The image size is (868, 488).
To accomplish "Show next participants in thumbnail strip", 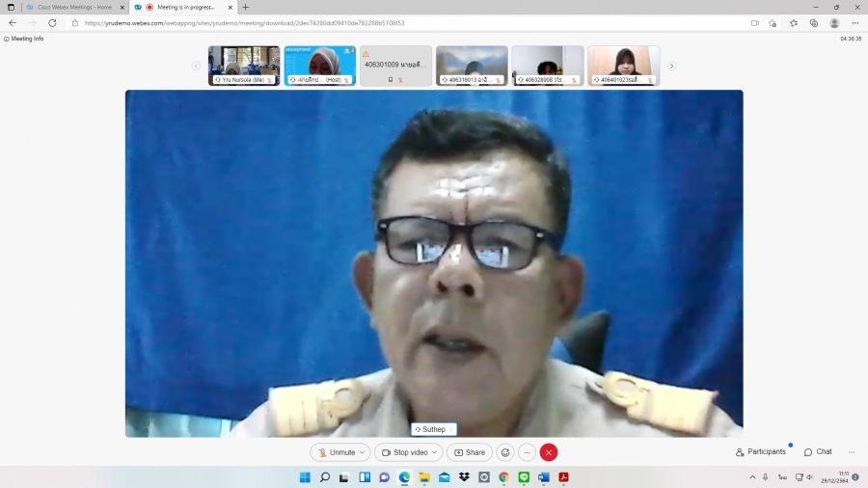I will (671, 66).
